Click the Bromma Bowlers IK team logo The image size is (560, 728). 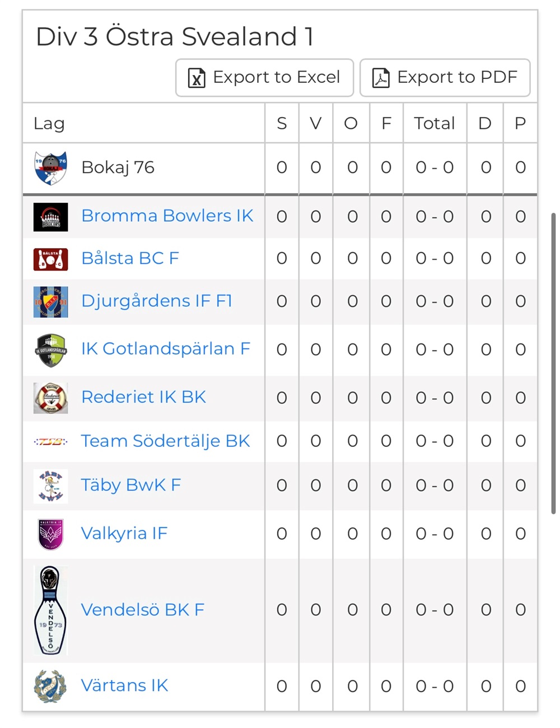coord(50,217)
